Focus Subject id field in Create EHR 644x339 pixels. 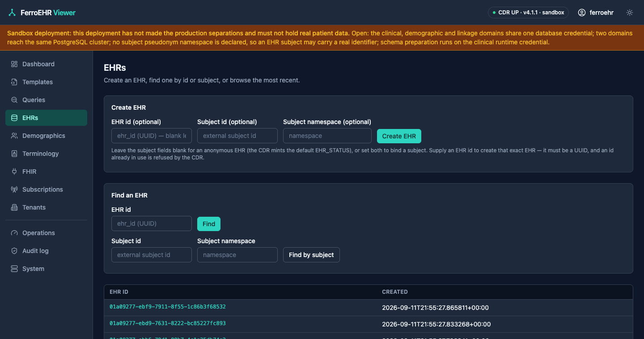tap(237, 136)
